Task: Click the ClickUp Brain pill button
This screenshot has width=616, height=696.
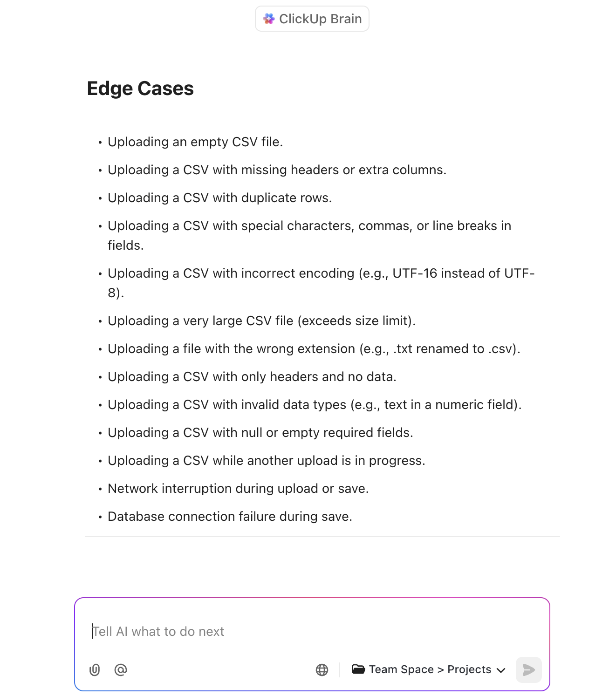Action: tap(312, 19)
